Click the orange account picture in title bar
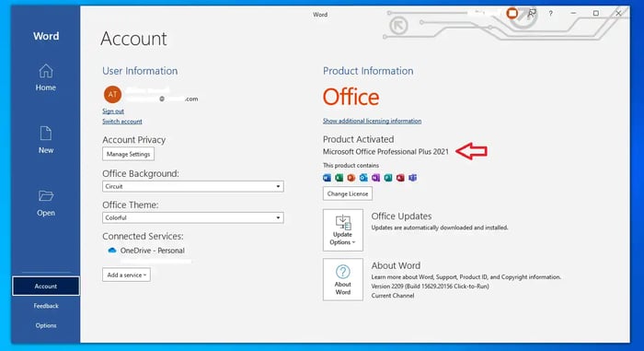This screenshot has width=644, height=351. coord(512,14)
